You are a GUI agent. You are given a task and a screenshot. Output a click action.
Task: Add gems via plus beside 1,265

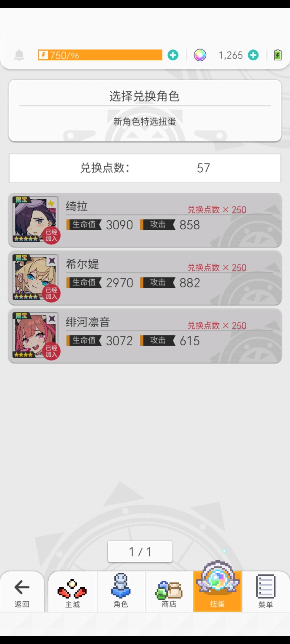[x=253, y=55]
